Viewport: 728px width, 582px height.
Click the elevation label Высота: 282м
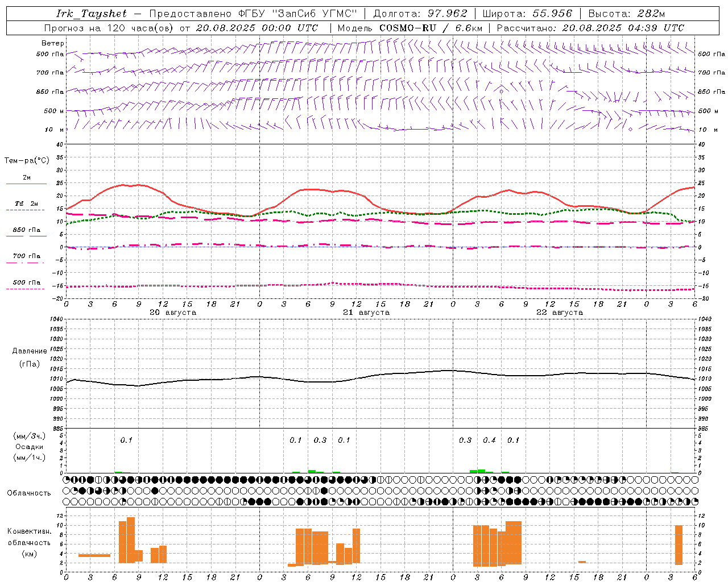(x=627, y=14)
